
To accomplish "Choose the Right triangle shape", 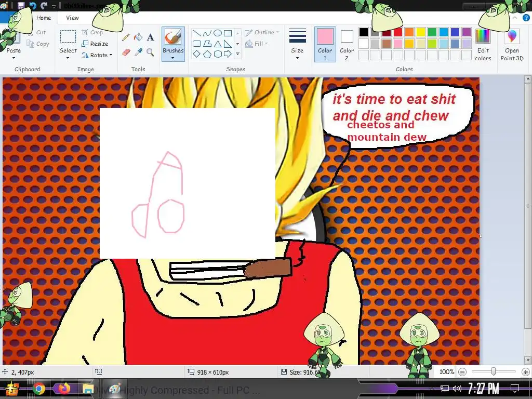I will pyautogui.click(x=228, y=44).
